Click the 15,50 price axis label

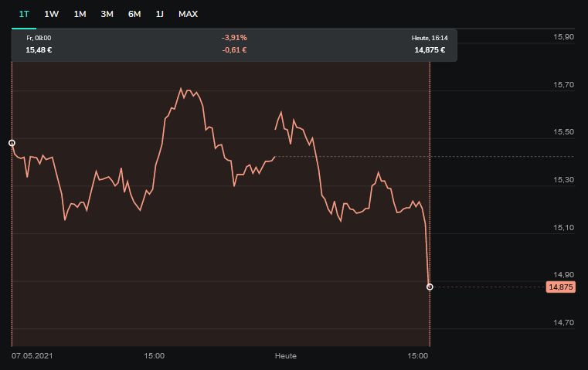(x=564, y=132)
